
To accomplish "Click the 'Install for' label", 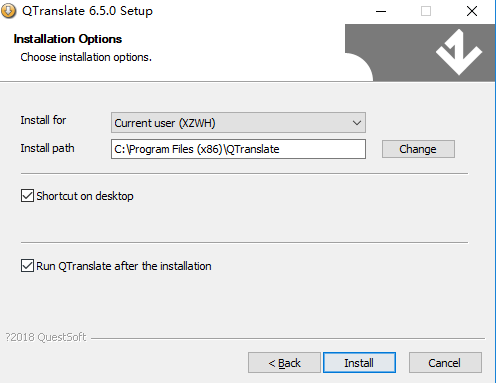I will tap(43, 120).
